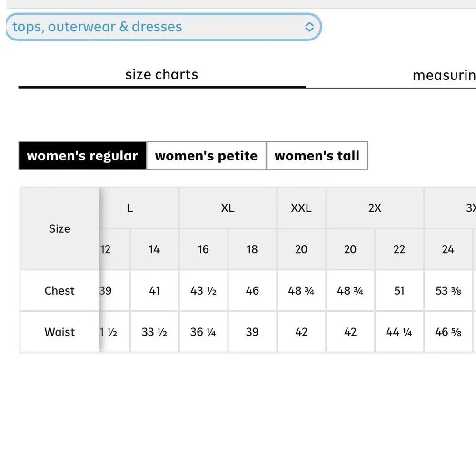Select the women's regular size chart
Screen dimensions: 476x476
[82, 156]
